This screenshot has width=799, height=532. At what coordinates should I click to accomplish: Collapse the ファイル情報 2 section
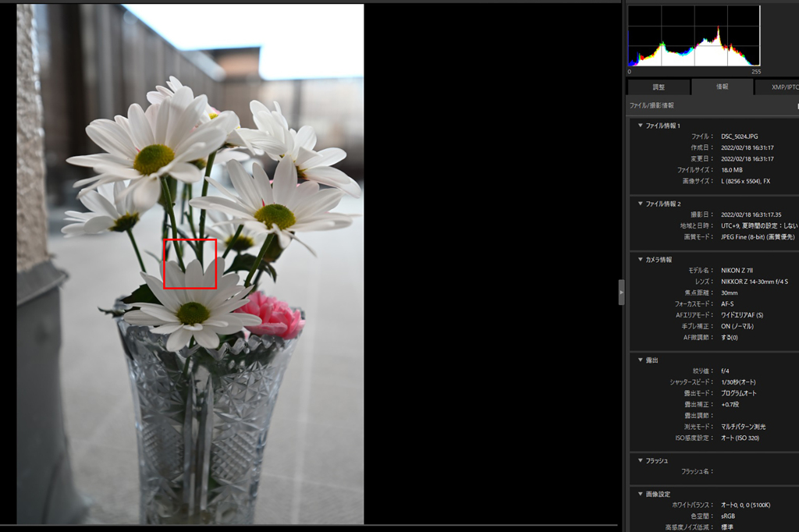coord(641,204)
